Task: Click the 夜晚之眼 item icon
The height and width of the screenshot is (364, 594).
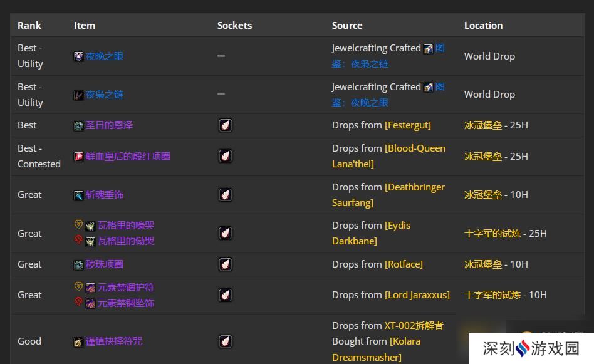Action: point(78,56)
